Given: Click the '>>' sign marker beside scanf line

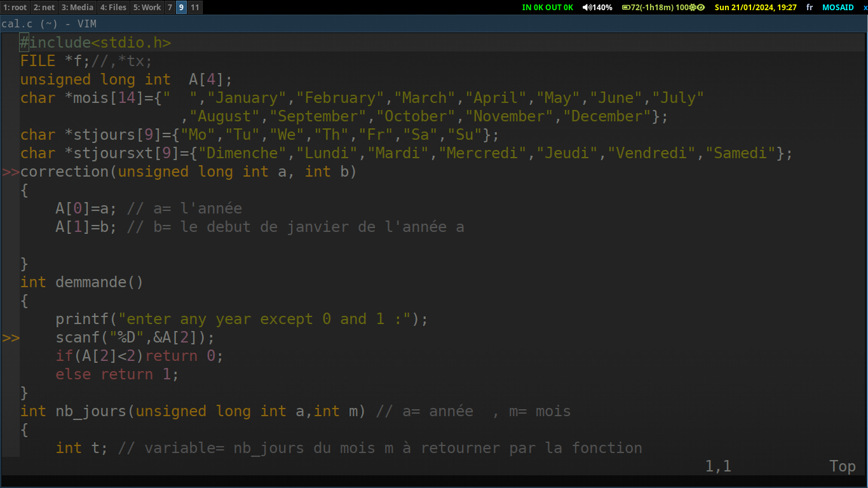Looking at the screenshot, I should tap(11, 337).
